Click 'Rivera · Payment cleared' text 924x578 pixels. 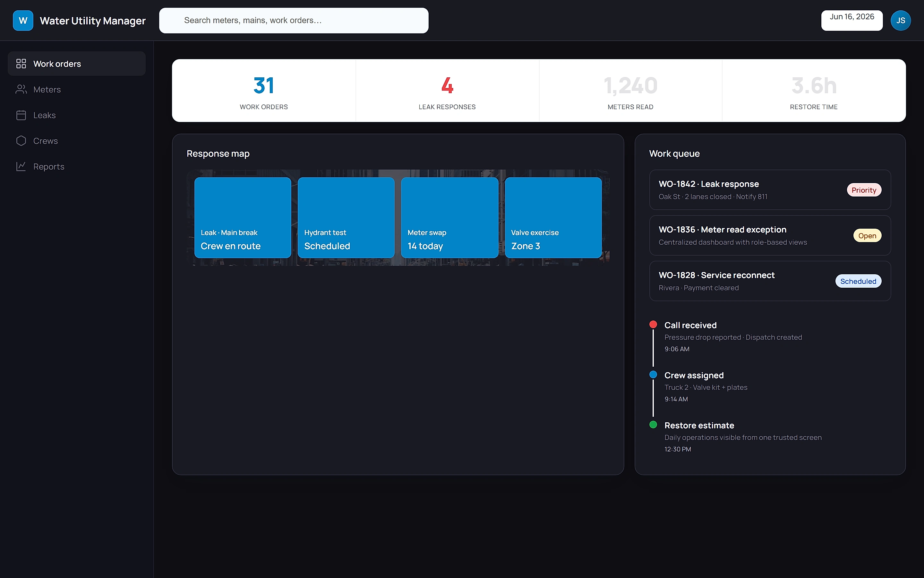[698, 288]
